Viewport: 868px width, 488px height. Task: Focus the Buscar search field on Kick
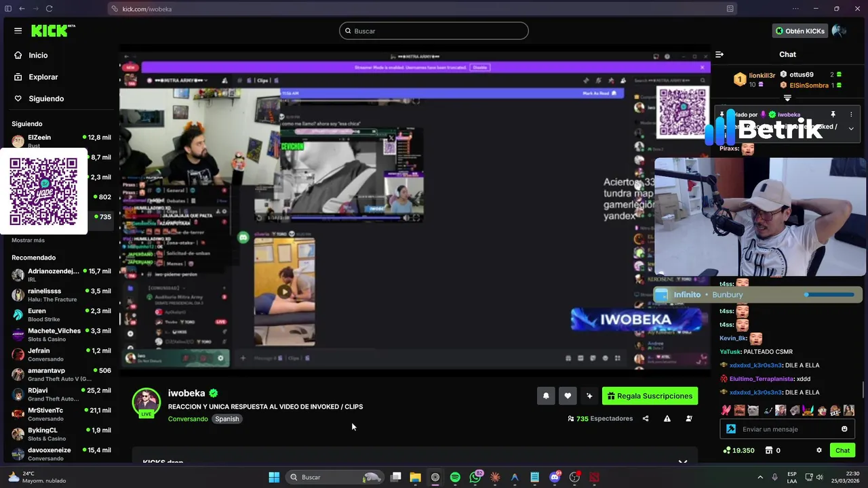tap(434, 30)
